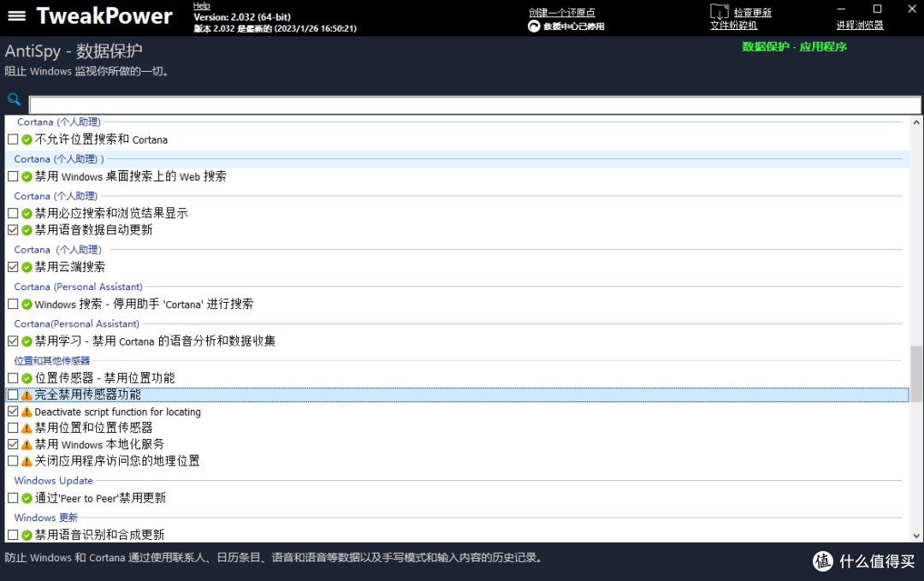924x581 pixels.
Task: Open the Help link
Action: coord(202,5)
